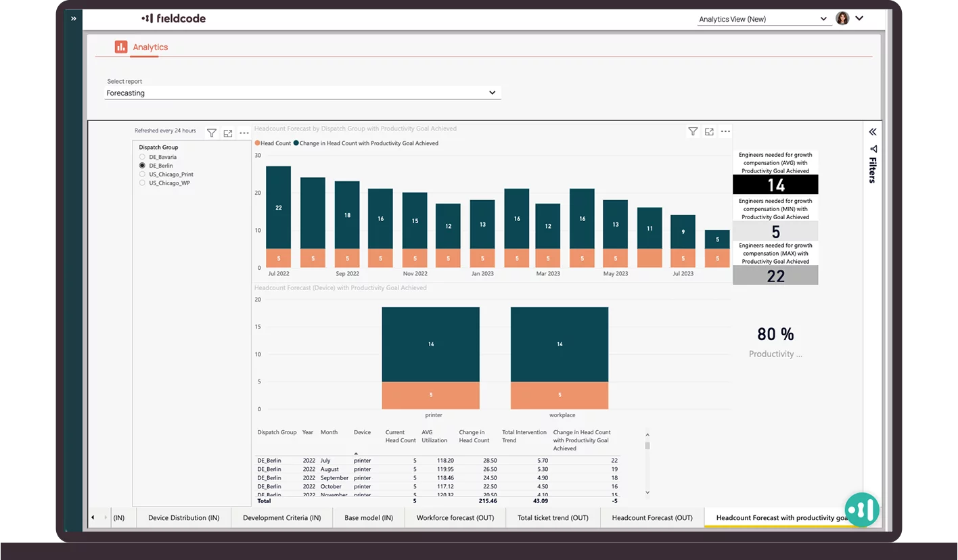This screenshot has width=958, height=560.
Task: Click the August row value 119.95
Action: tap(445, 469)
